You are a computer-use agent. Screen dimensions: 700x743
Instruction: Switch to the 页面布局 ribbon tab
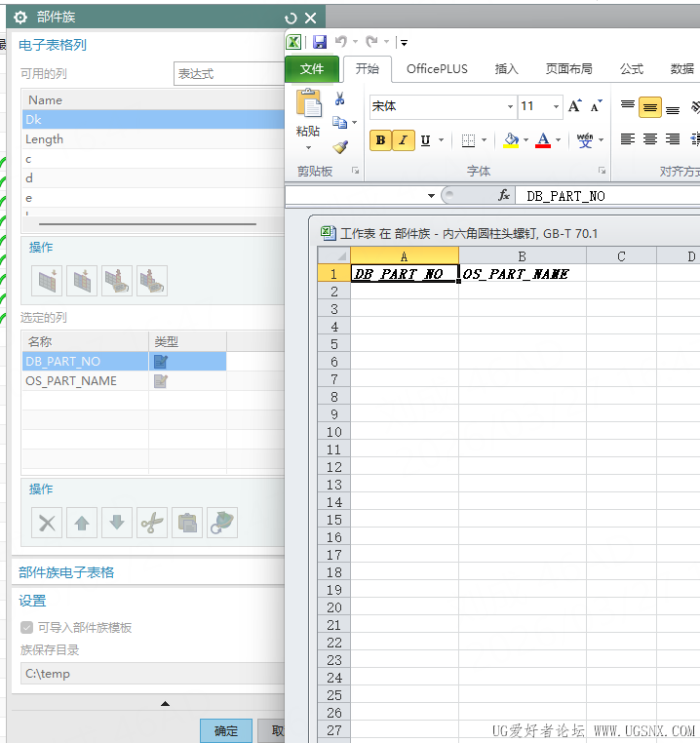568,69
